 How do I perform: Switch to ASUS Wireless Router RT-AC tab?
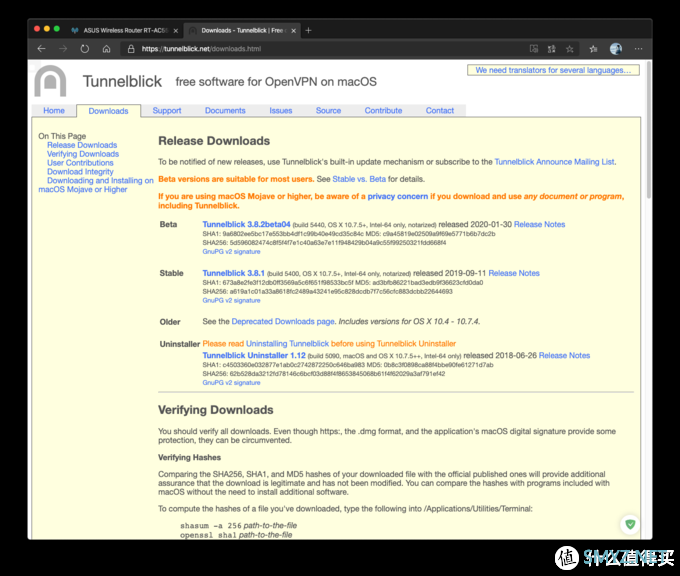coord(125,30)
